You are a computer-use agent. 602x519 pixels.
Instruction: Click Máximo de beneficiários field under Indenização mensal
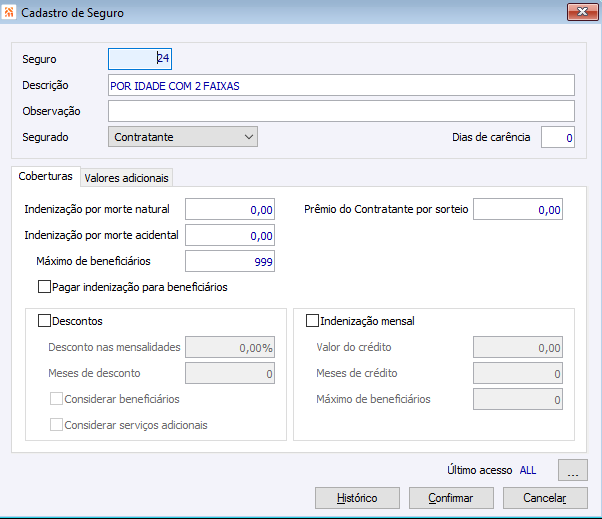[518, 399]
